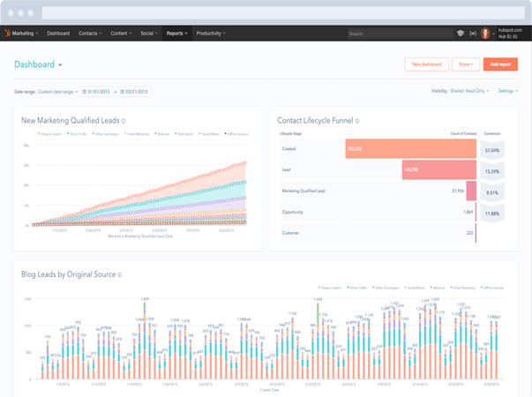Open the Custom date range dropdown
532x397 pixels.
57,92
